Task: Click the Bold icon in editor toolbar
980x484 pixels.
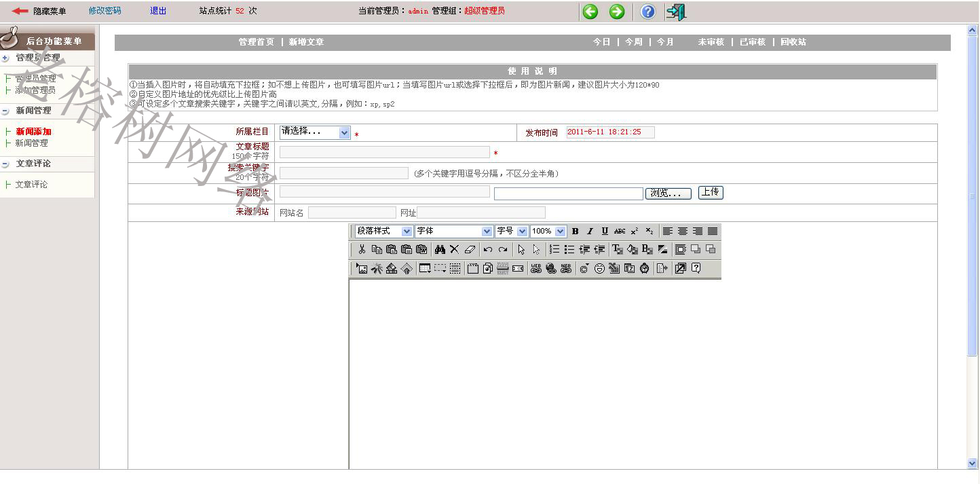Action: point(575,231)
